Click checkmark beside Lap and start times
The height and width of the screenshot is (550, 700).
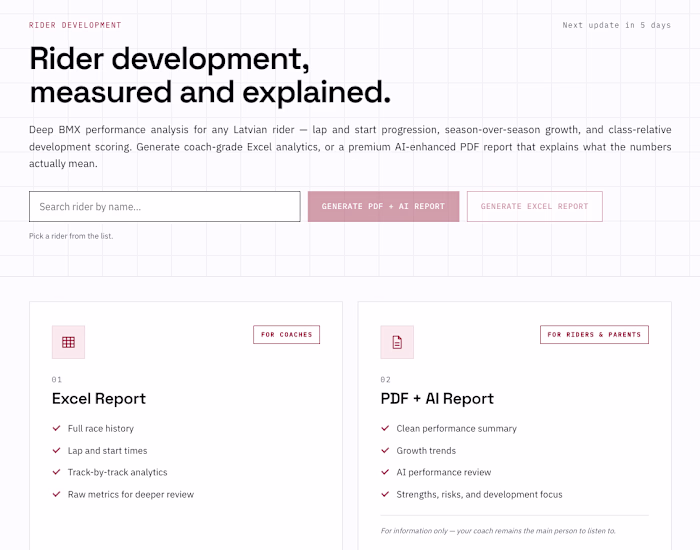[x=56, y=450]
